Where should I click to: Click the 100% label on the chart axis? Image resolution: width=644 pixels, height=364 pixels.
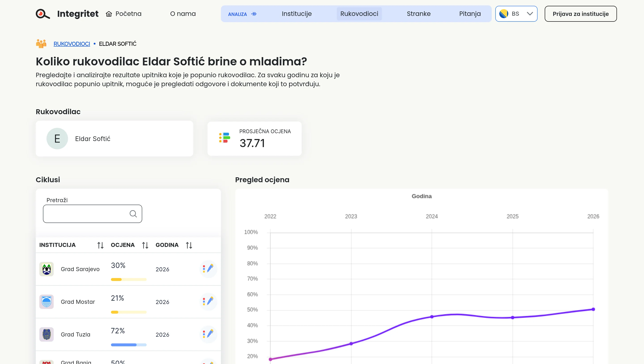tap(251, 232)
